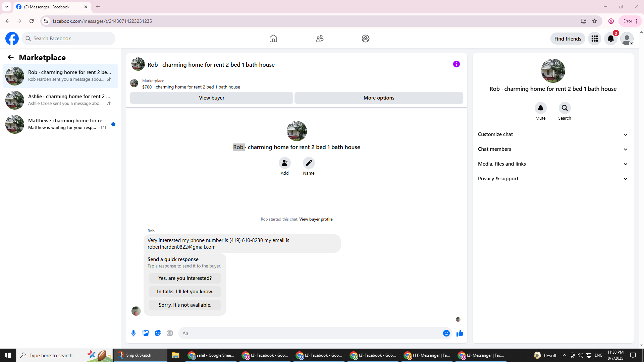The height and width of the screenshot is (362, 644).
Task: Open the emoji picker in message box
Action: (446, 333)
